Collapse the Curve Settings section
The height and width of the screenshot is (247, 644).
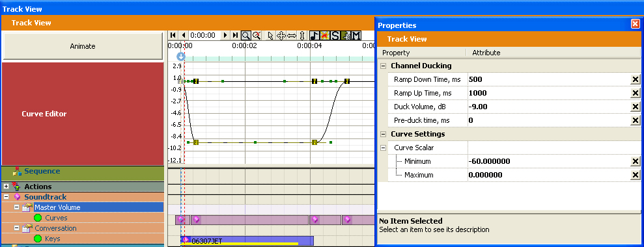coord(383,134)
